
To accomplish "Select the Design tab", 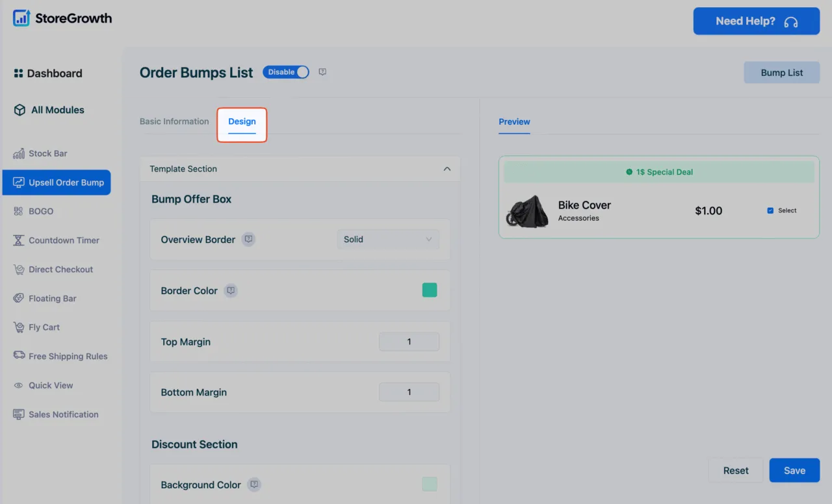I will pos(242,122).
